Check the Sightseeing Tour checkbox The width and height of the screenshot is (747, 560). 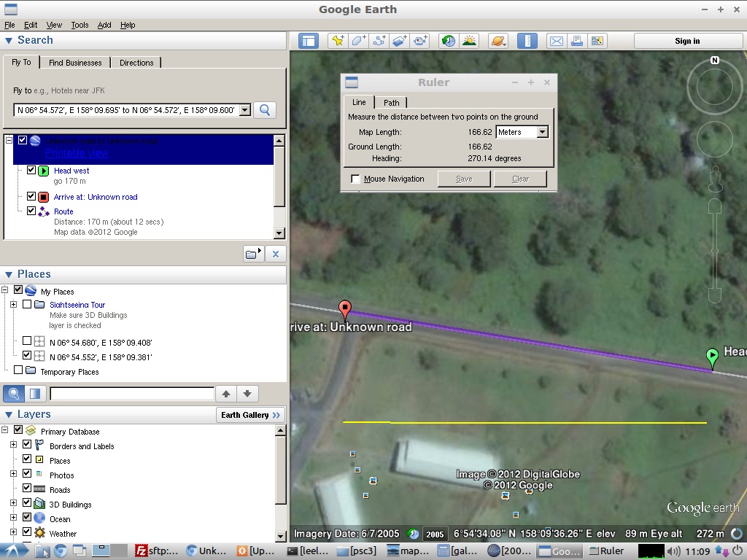tap(27, 304)
